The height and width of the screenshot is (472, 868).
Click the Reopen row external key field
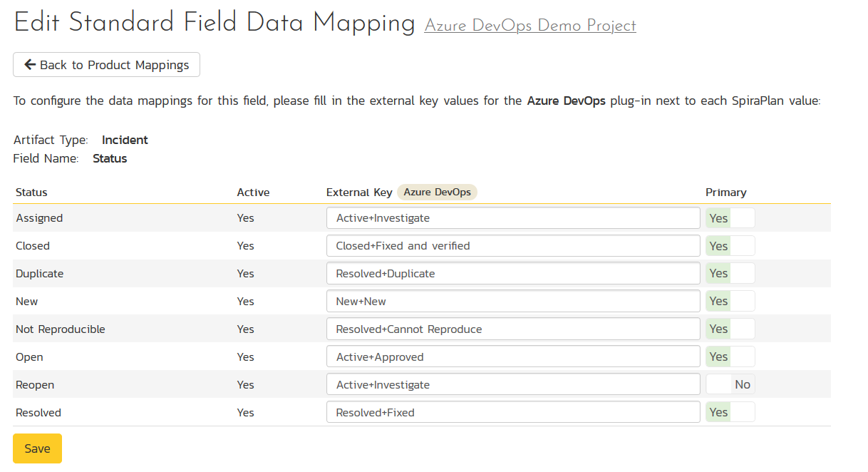click(x=512, y=385)
